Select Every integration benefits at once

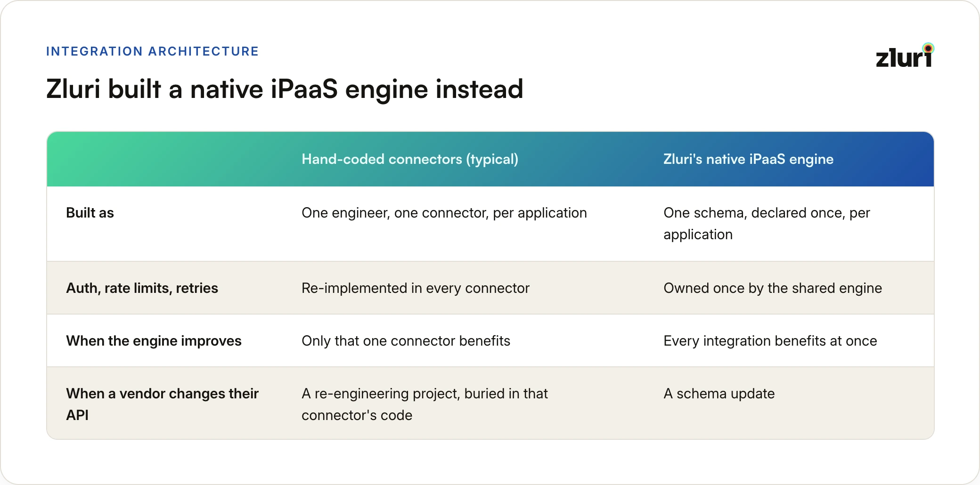pyautogui.click(x=770, y=341)
